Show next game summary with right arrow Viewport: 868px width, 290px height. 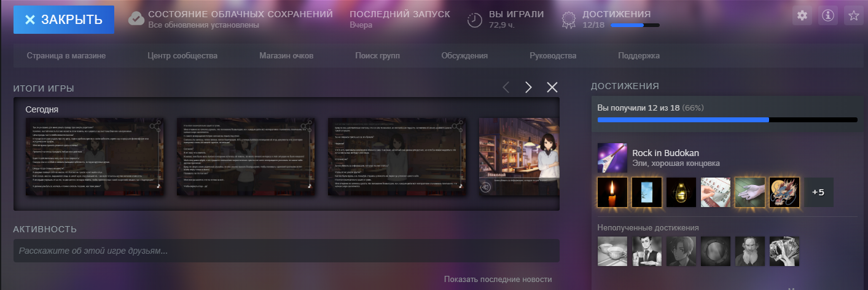point(528,87)
